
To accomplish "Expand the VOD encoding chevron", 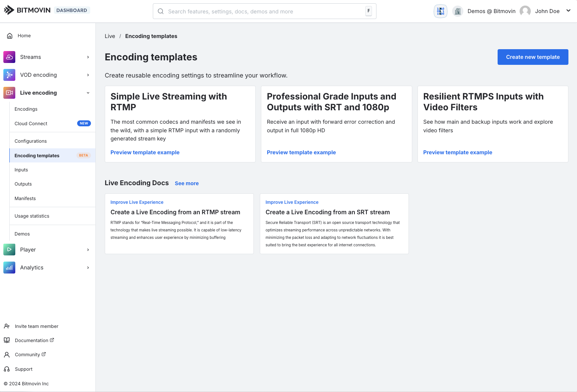I will pyautogui.click(x=88, y=75).
